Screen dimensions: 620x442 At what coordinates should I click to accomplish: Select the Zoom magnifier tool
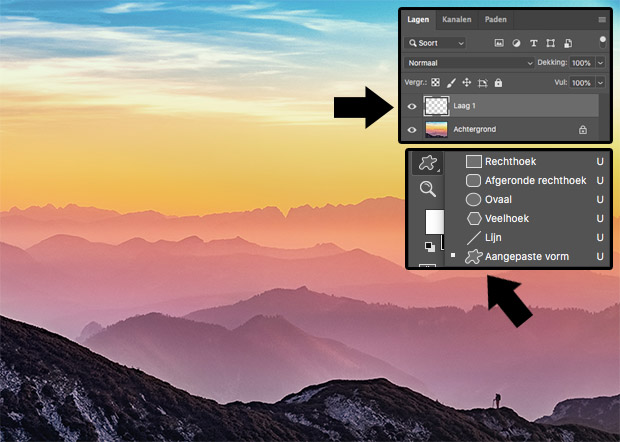(427, 189)
